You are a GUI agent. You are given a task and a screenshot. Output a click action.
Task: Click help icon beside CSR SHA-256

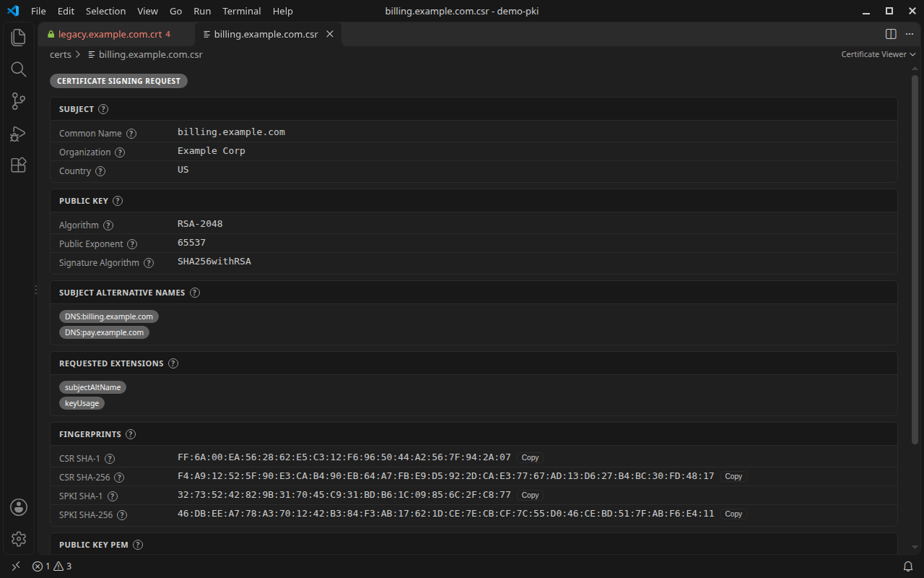[119, 478]
